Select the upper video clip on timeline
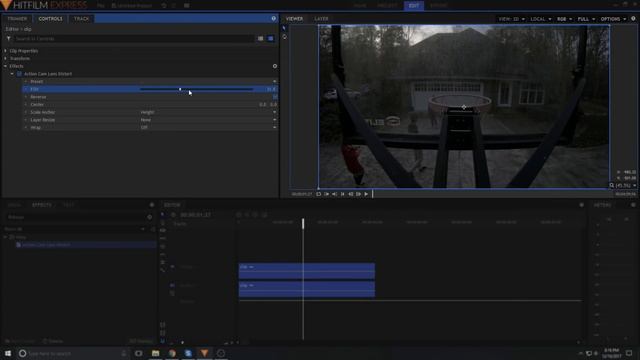 coord(307,271)
